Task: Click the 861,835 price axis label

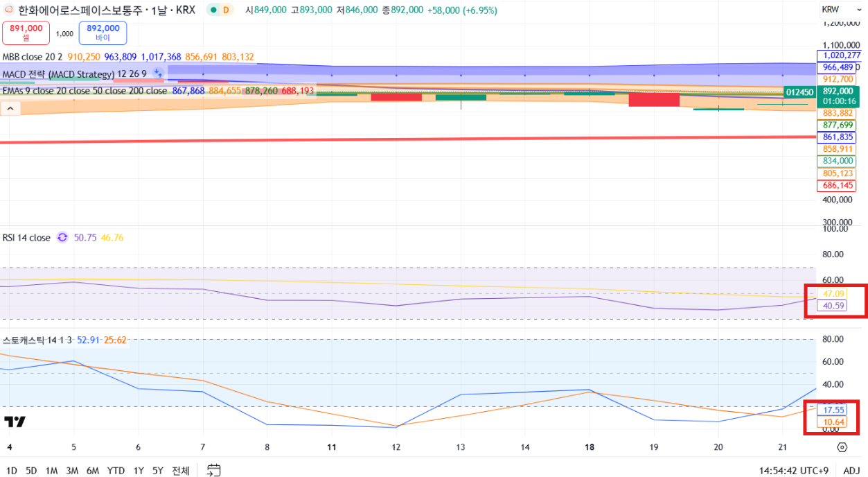Action: point(837,137)
